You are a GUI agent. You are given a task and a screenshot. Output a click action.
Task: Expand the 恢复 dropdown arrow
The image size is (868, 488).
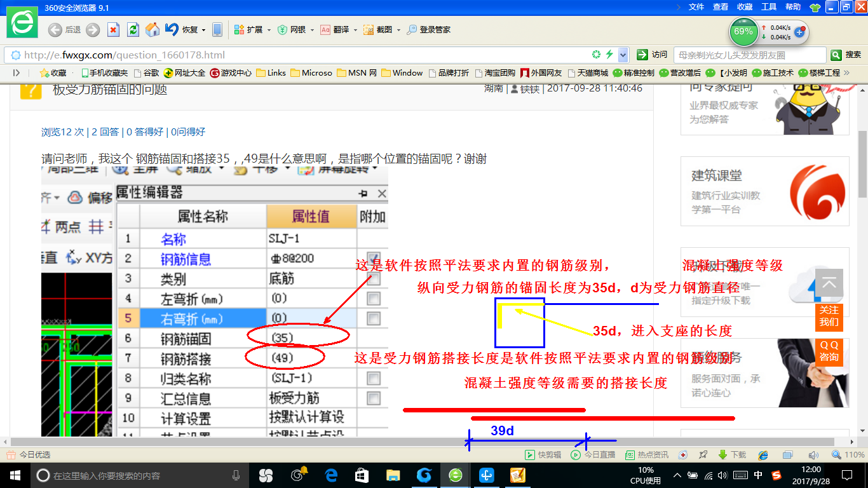click(203, 30)
